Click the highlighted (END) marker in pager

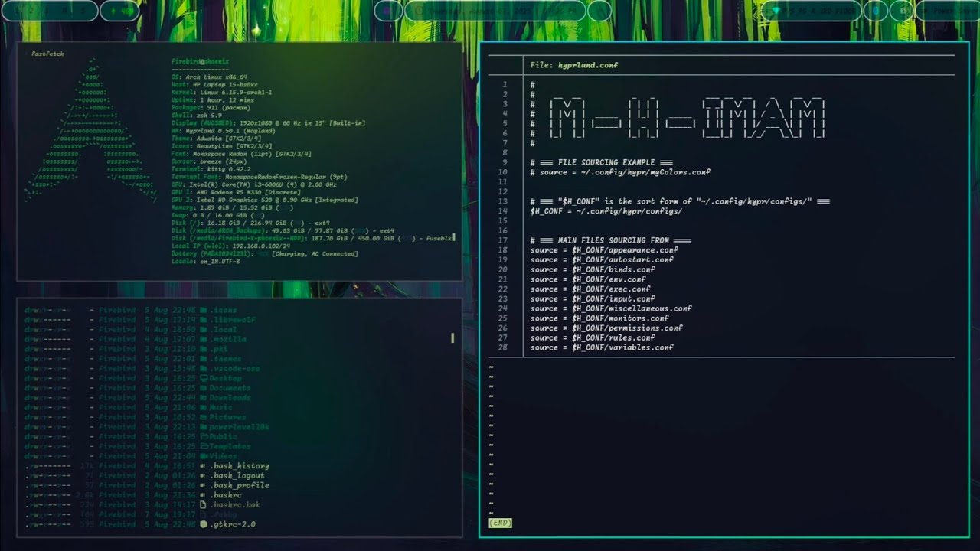click(500, 523)
